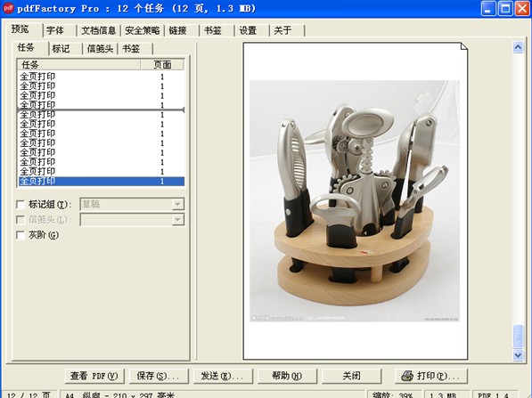The height and width of the screenshot is (398, 532).
Task: Open the 关于 tab
Action: 287,30
